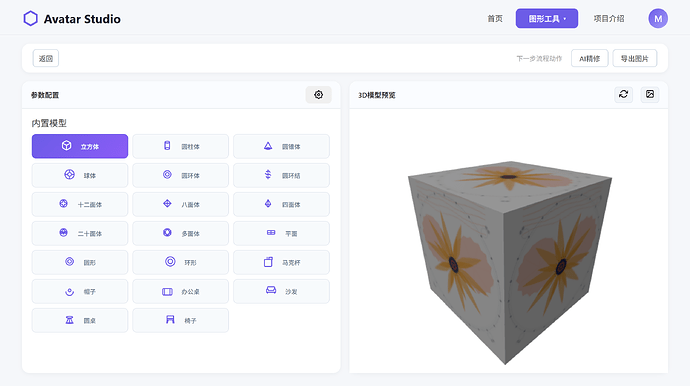The width and height of the screenshot is (690, 386).
Task: Select the 多面体 polyhedron model
Action: tap(180, 233)
